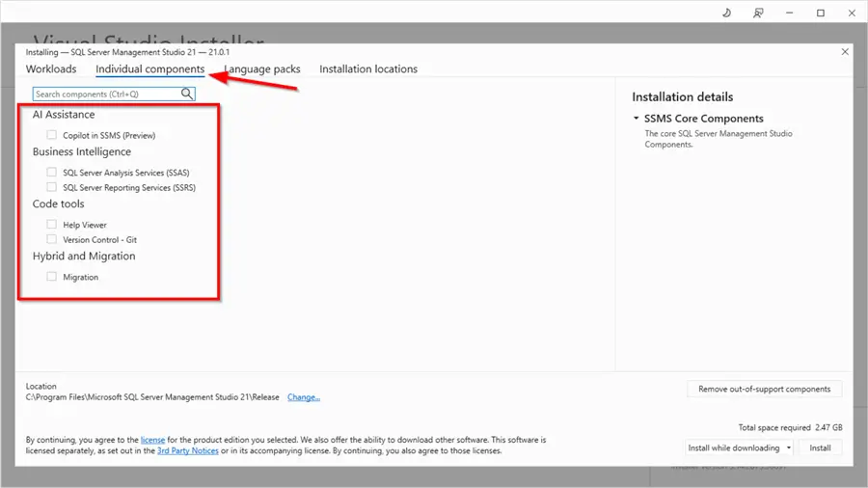Open the Install while downloading dropdown arrow
Viewport: 868px width, 488px height.
788,447
